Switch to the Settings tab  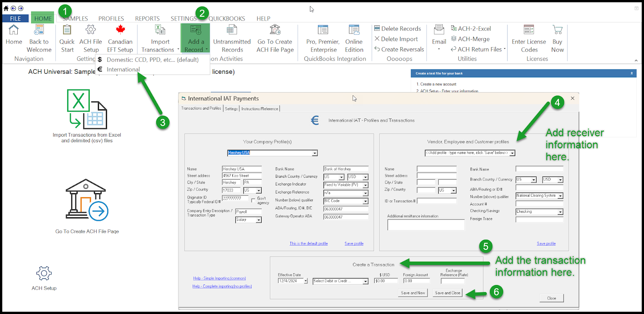click(231, 109)
